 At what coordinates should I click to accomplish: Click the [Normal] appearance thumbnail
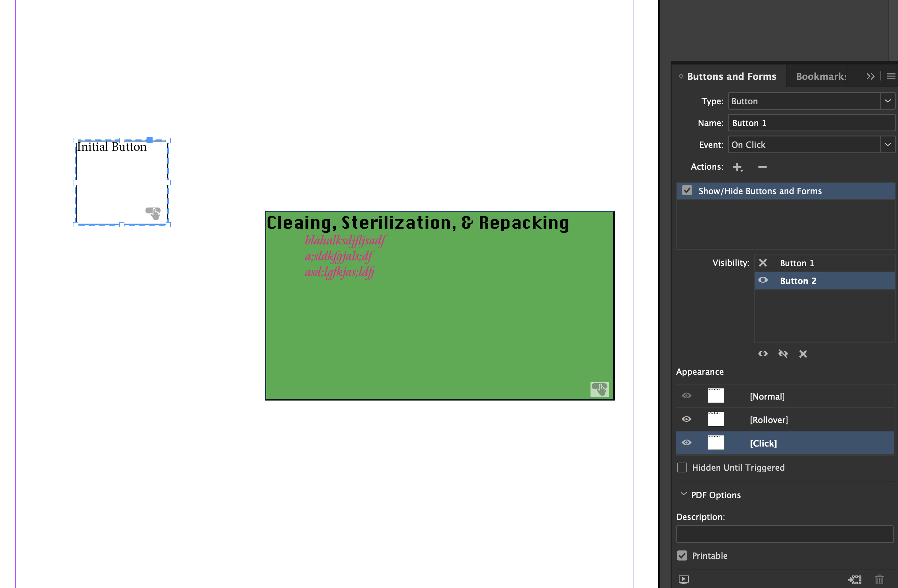(x=716, y=396)
